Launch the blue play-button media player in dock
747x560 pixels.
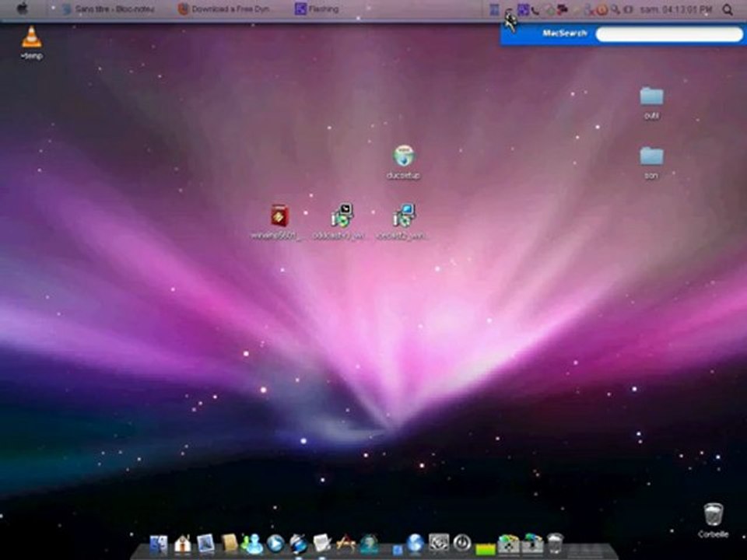(x=275, y=544)
